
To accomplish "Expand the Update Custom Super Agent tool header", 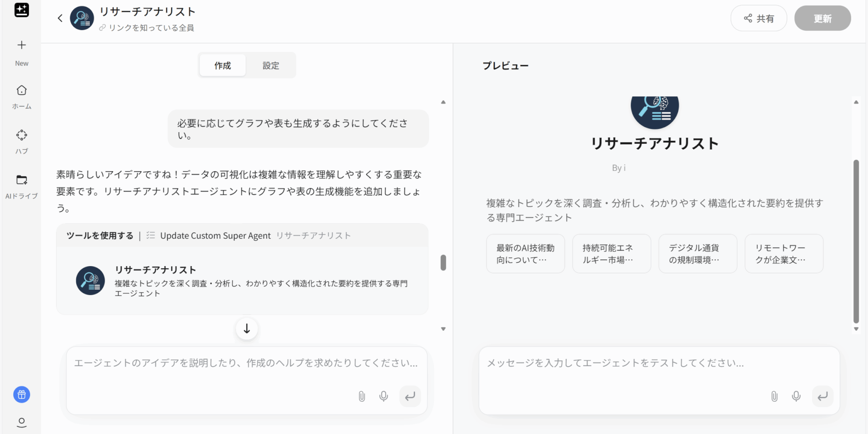I will 242,236.
